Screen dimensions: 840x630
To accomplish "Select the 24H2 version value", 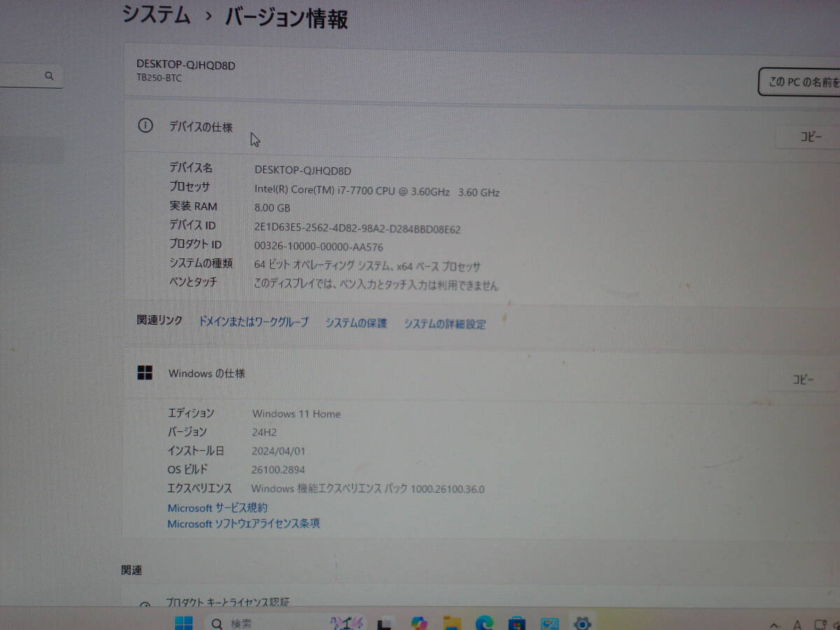I will point(264,433).
